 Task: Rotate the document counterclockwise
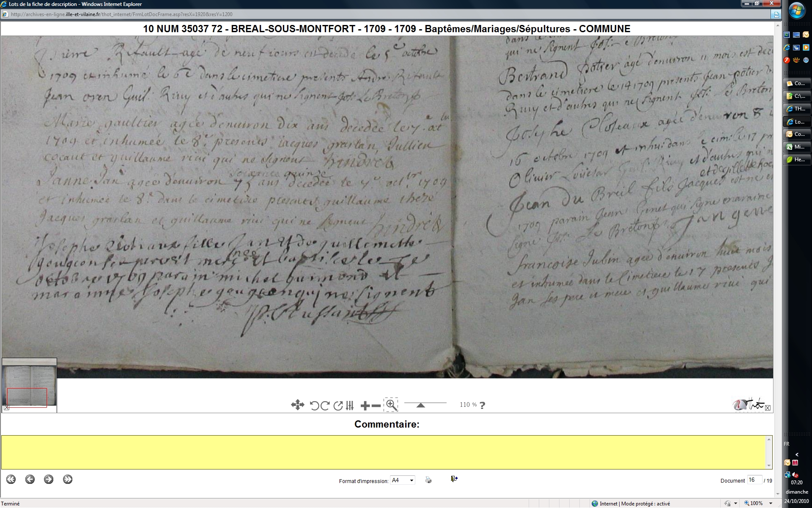click(x=314, y=406)
